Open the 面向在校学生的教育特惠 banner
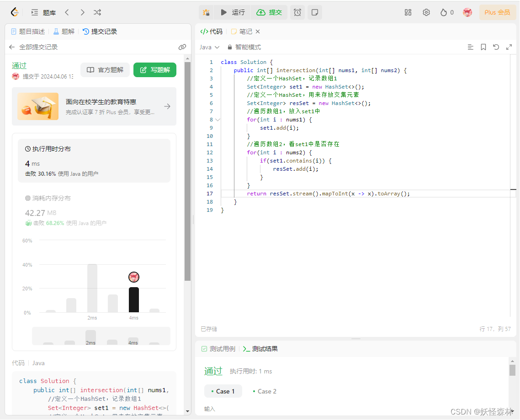The height and width of the screenshot is (420, 520). tap(94, 106)
